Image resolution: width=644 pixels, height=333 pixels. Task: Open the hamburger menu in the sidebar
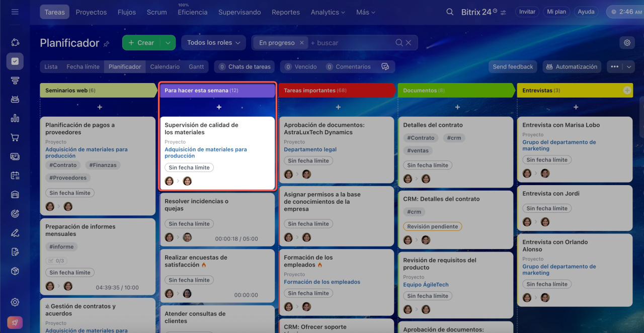click(x=15, y=12)
